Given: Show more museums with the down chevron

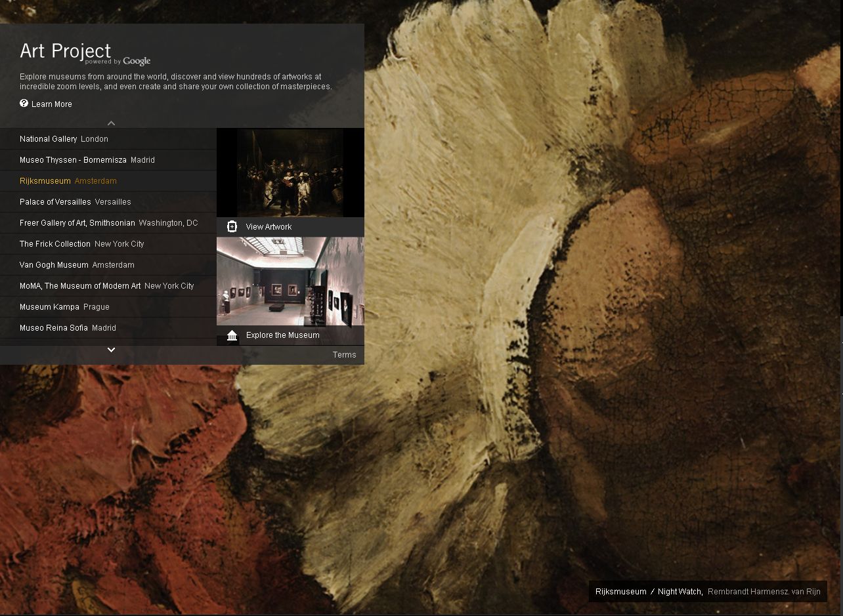Looking at the screenshot, I should point(111,350).
